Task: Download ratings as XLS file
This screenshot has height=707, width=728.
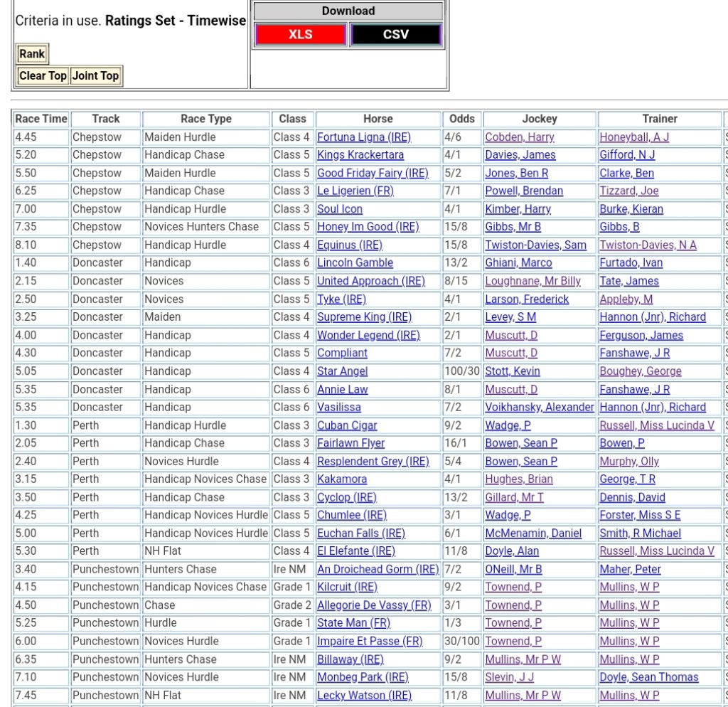Action: coord(300,34)
